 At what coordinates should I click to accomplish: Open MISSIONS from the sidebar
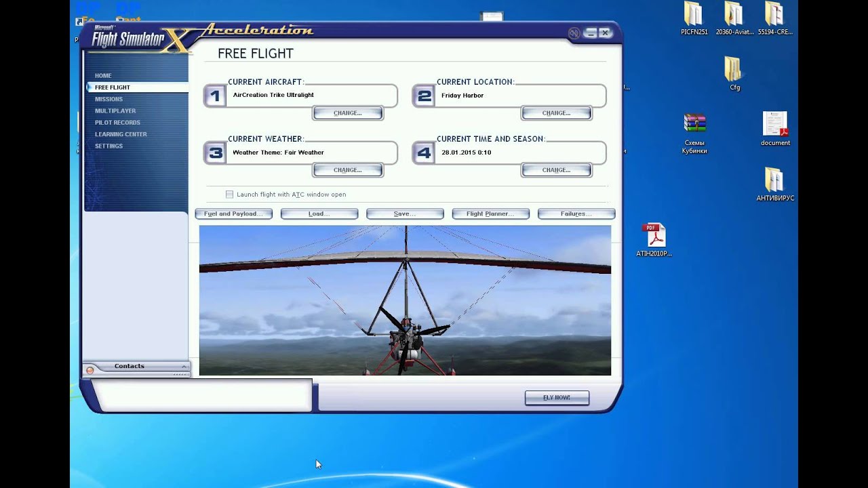click(108, 99)
